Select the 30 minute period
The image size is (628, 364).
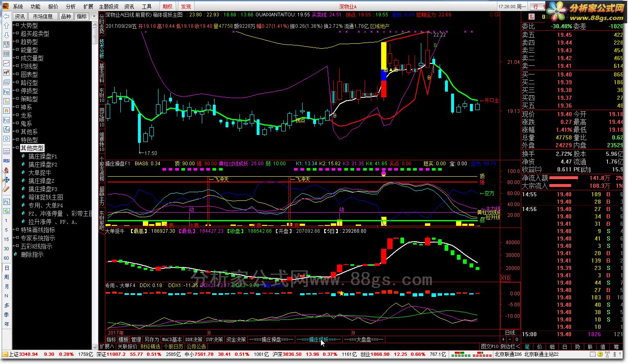[x=6, y=249]
